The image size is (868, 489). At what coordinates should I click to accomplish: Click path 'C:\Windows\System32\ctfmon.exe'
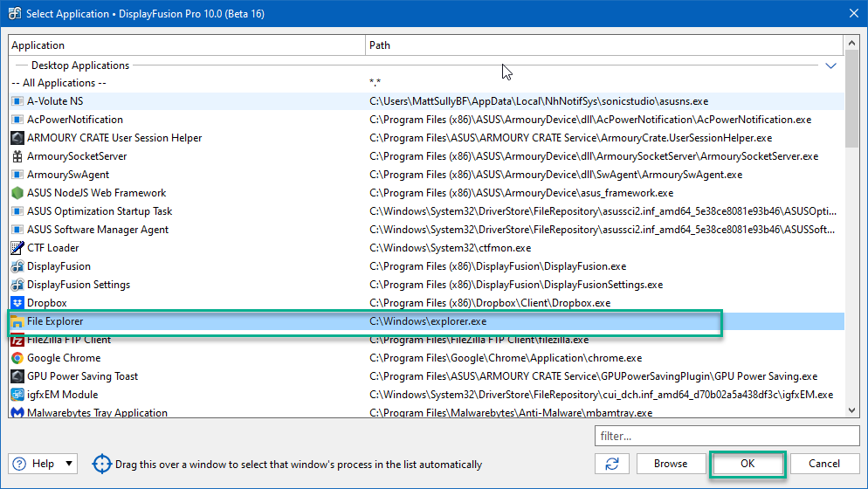tap(450, 247)
